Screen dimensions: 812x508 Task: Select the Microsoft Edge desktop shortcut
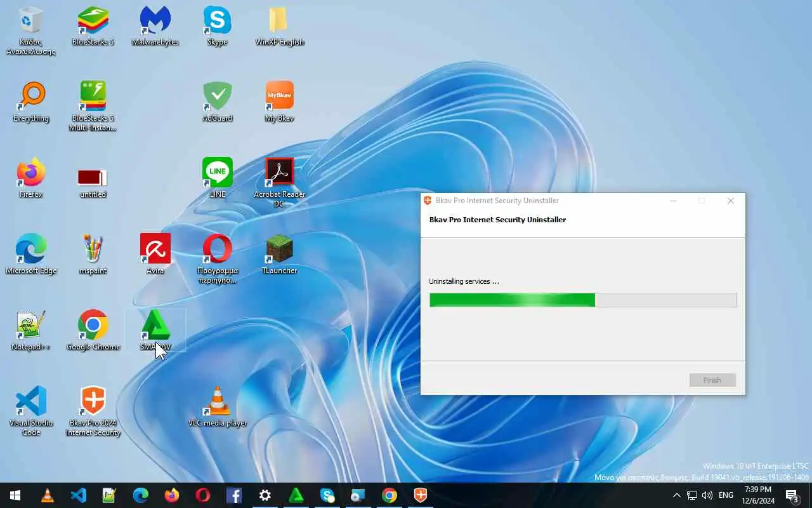coord(30,254)
